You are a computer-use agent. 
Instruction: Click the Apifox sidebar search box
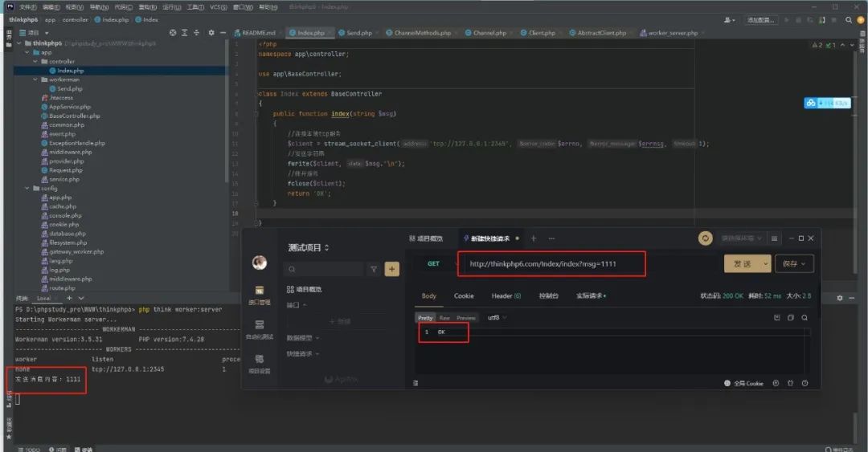(x=323, y=269)
